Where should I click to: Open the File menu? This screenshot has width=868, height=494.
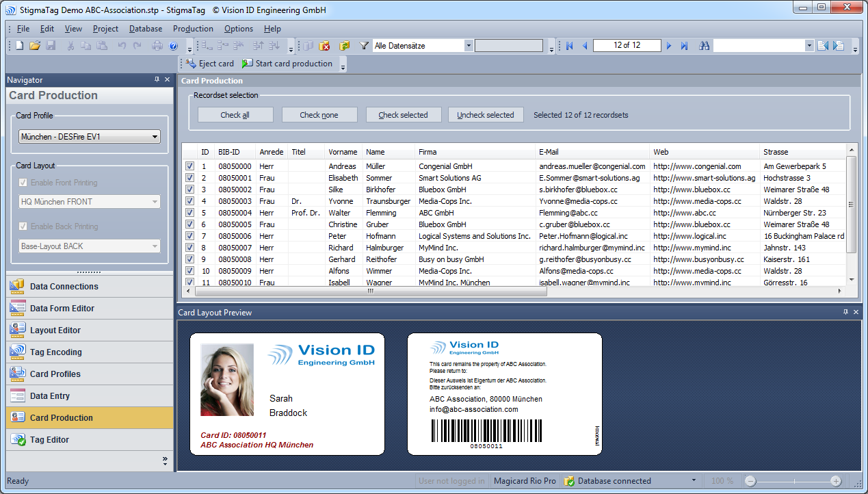click(23, 29)
